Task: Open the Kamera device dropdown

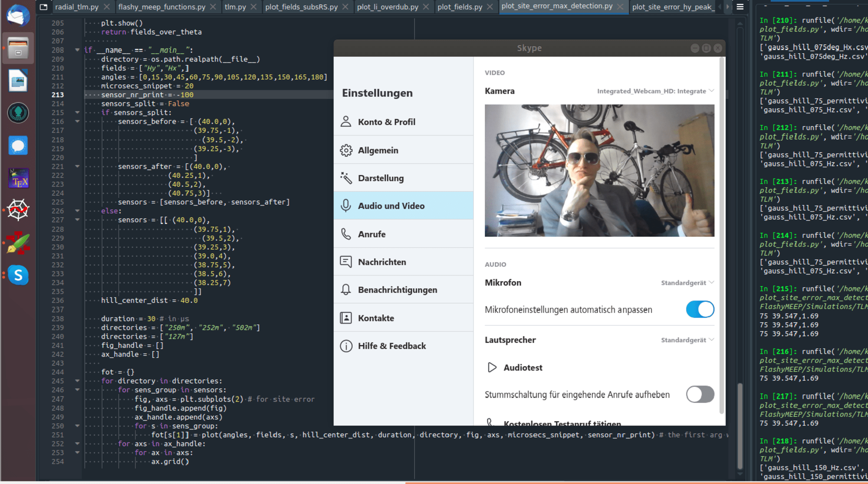Action: pos(655,91)
